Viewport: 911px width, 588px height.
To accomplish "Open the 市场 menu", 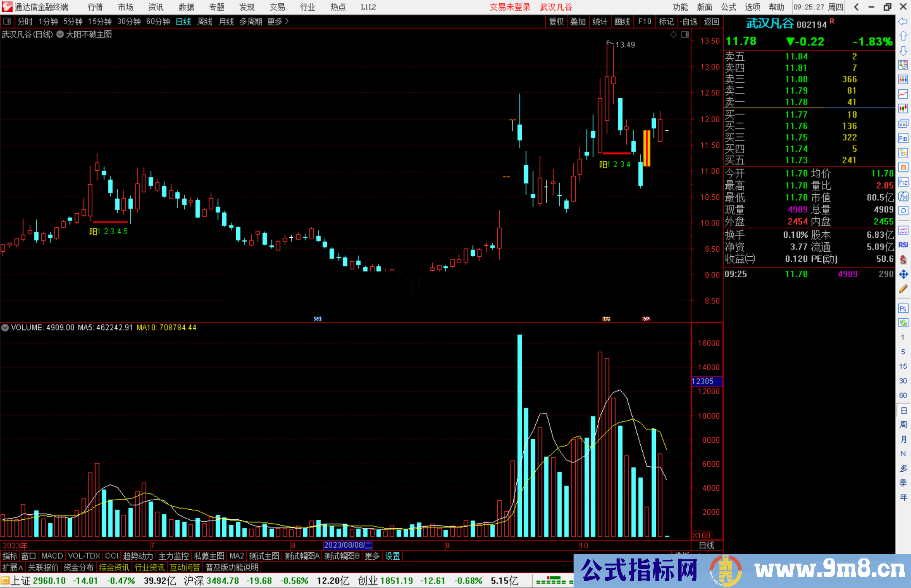I will point(125,7).
